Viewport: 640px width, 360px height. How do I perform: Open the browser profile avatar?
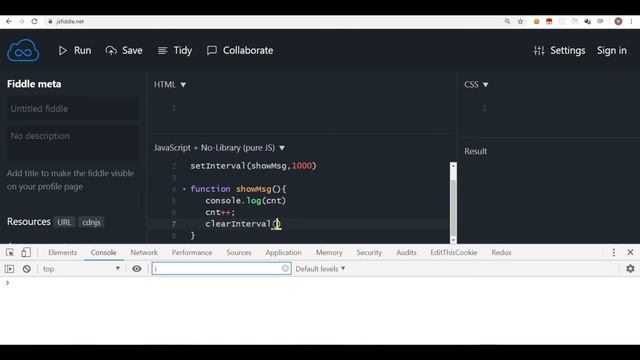click(618, 21)
